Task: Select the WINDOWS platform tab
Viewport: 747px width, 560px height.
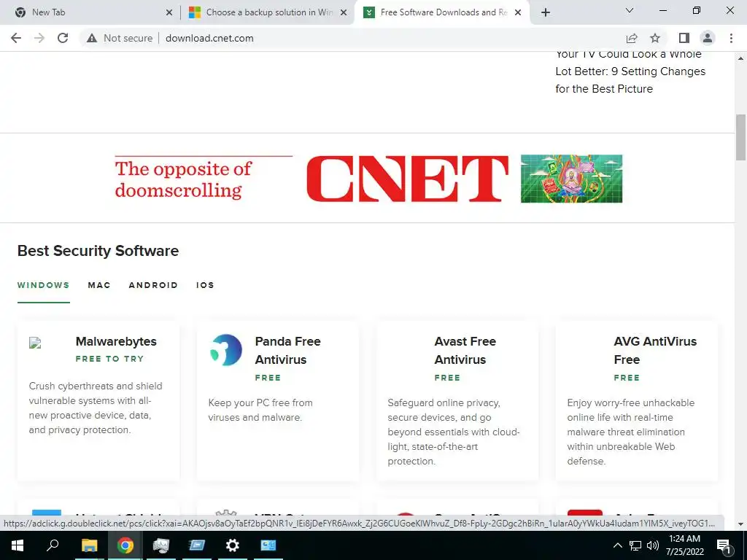Action: [43, 285]
